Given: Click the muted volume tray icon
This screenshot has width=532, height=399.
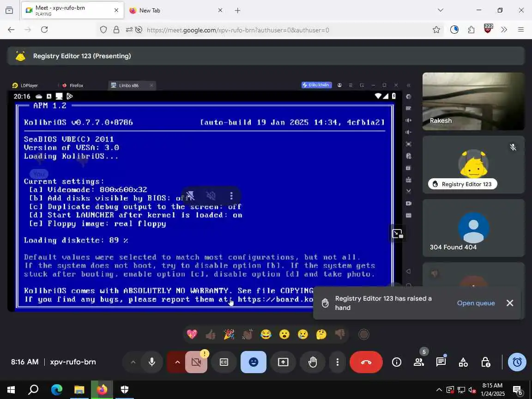Looking at the screenshot, I should [x=472, y=390].
